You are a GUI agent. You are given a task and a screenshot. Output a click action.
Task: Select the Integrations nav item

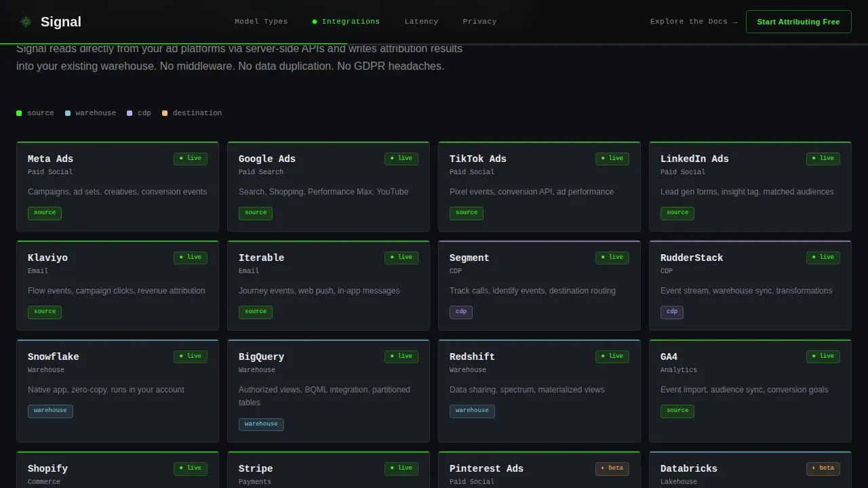tap(346, 22)
